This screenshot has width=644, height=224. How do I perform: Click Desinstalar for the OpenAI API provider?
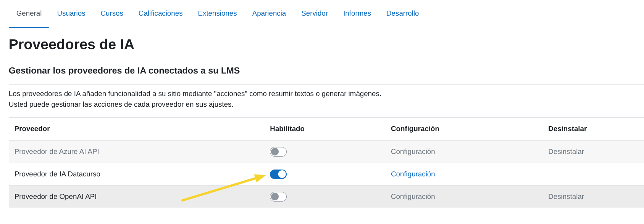(566, 197)
